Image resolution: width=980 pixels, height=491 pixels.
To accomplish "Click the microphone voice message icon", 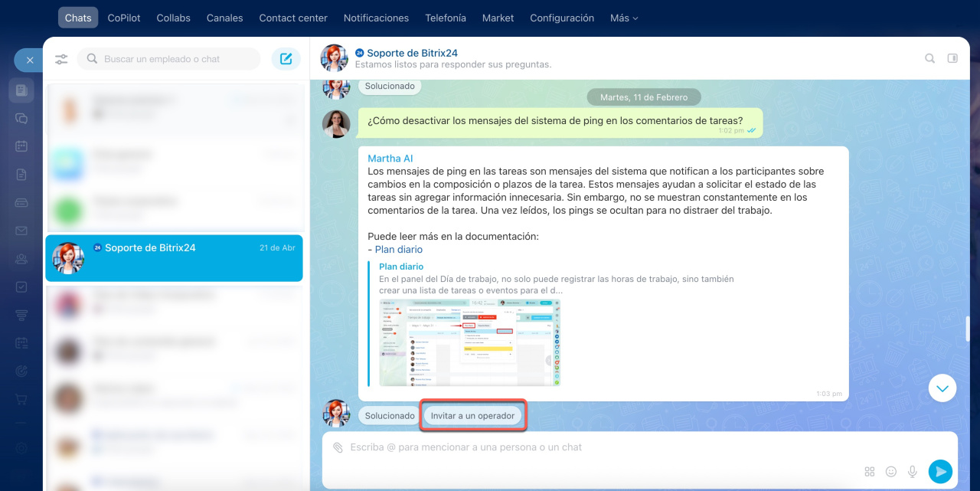I will pos(912,472).
